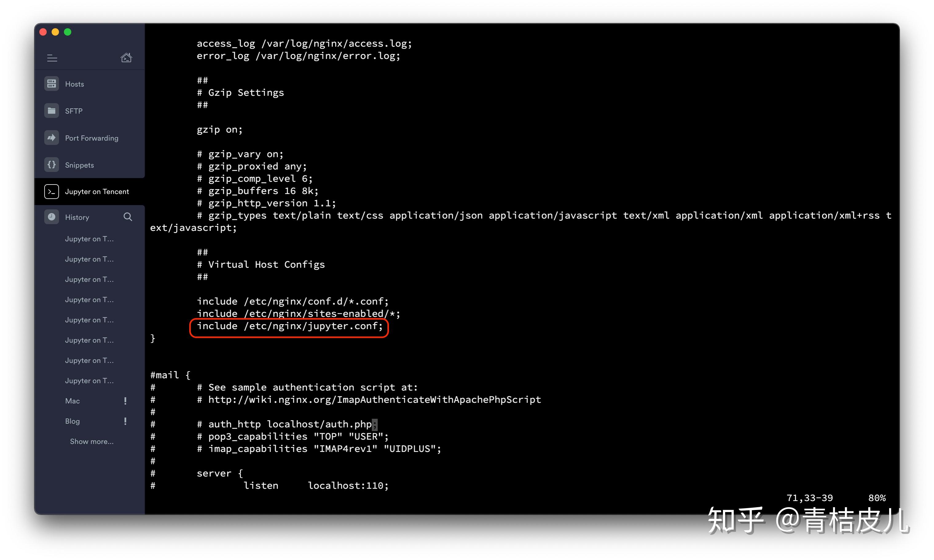Image resolution: width=934 pixels, height=560 pixels.
Task: Expand the Mac history entry
Action: click(x=73, y=401)
